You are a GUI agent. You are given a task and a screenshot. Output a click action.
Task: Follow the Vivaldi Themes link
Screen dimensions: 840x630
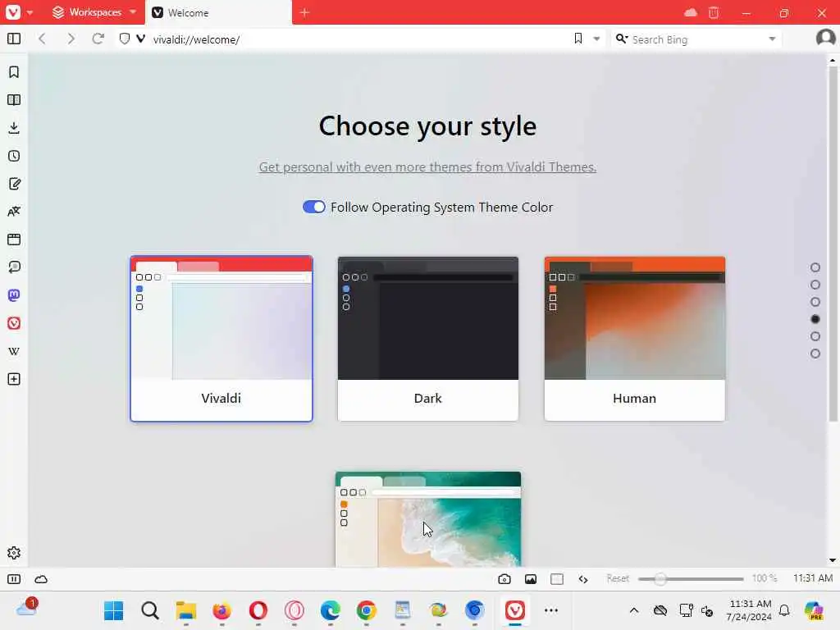427,167
